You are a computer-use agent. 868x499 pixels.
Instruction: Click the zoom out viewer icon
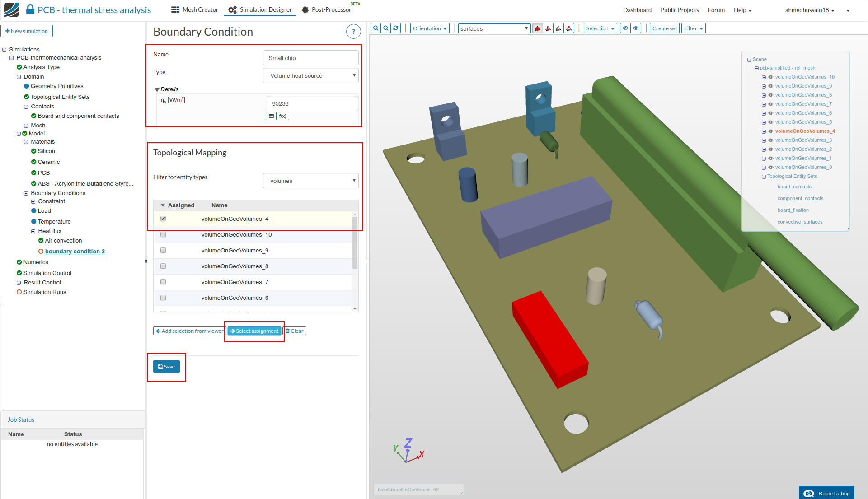(386, 28)
